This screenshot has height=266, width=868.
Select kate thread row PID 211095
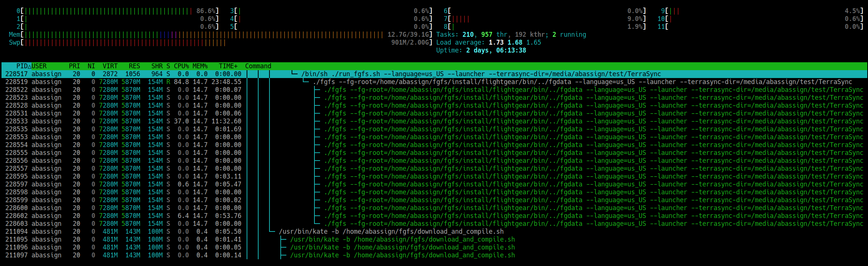(434, 239)
